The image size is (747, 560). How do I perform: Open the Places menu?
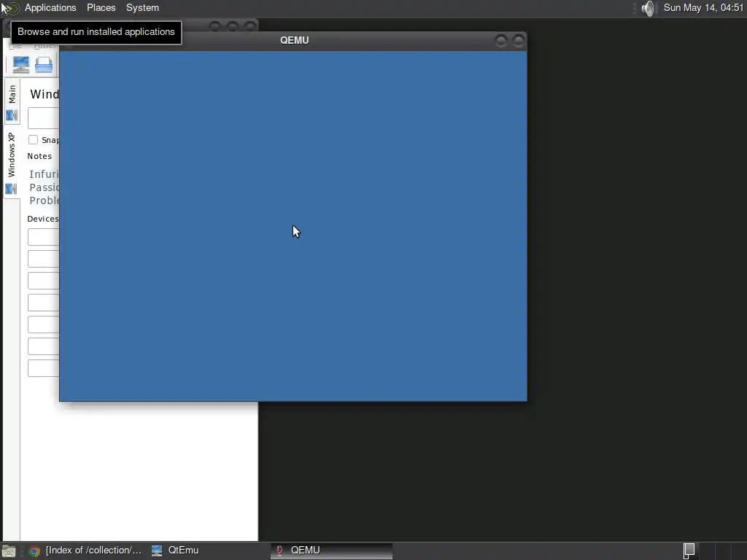[101, 7]
